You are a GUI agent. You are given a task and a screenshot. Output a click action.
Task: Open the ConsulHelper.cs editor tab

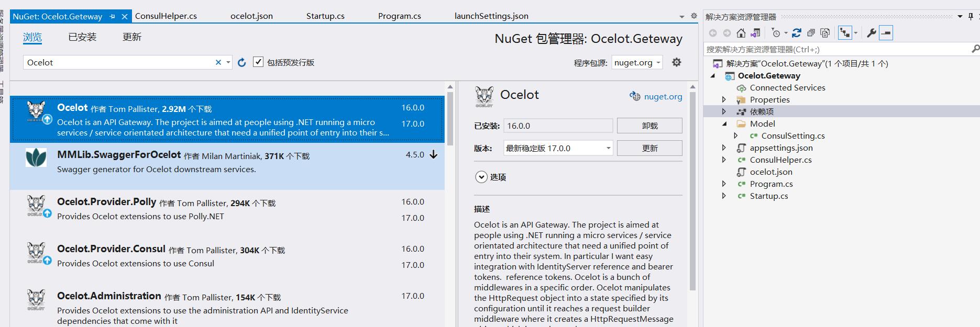point(166,16)
